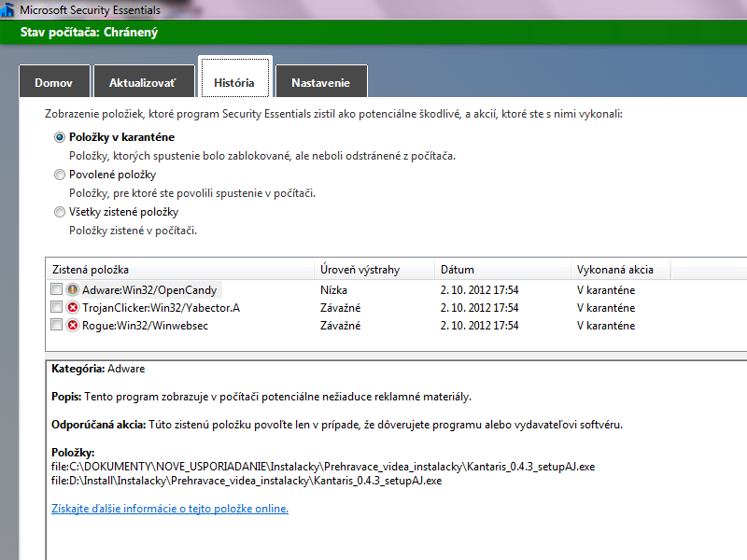This screenshot has height=560, width=747.
Task: Click the História tab
Action: click(x=233, y=82)
